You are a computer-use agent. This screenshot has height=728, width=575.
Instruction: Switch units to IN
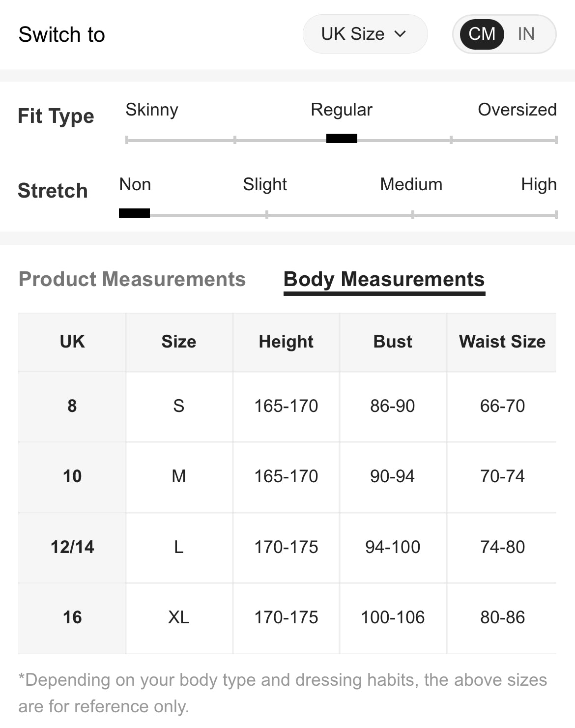tap(526, 34)
